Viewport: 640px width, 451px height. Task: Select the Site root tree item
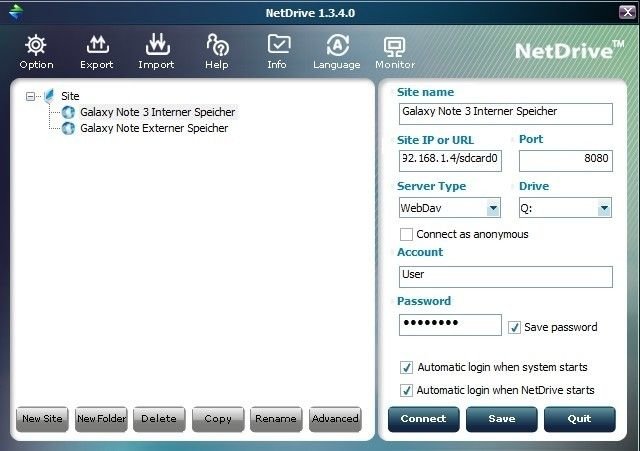[x=70, y=96]
